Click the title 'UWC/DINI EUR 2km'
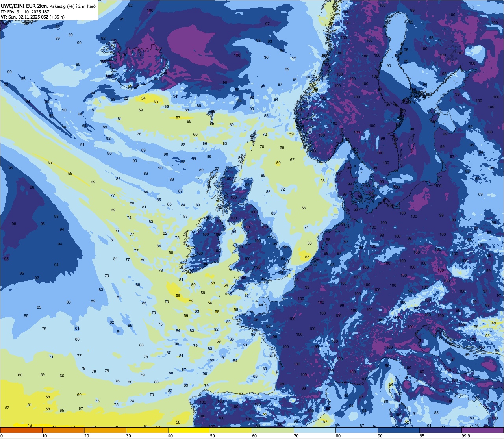The width and height of the screenshot is (504, 439). click(x=24, y=6)
